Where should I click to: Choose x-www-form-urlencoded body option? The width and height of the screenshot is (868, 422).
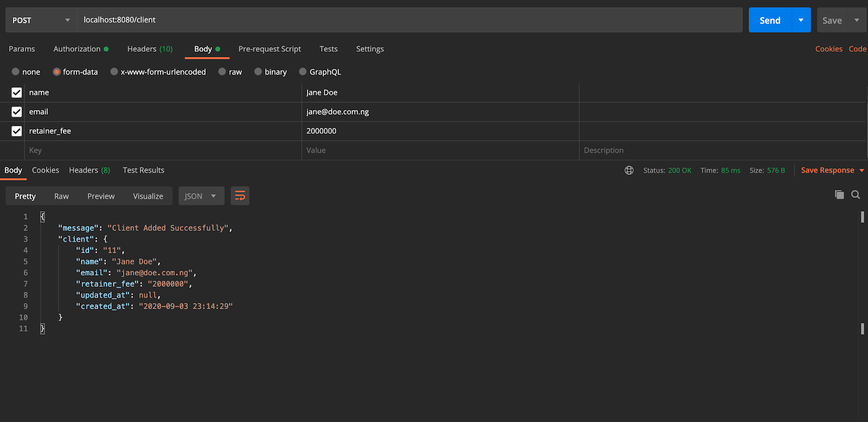pyautogui.click(x=114, y=72)
